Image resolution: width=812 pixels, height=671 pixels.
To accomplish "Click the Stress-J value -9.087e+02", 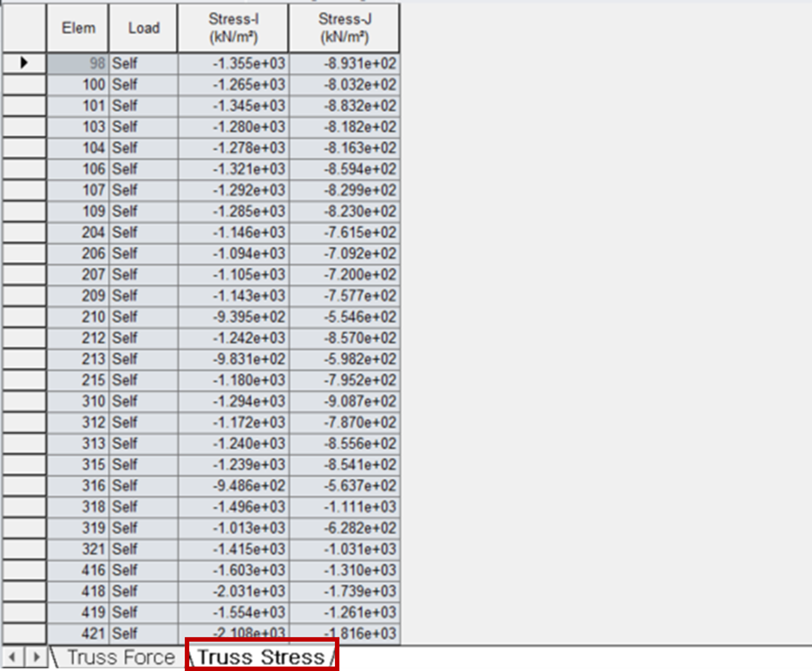I will (x=344, y=401).
